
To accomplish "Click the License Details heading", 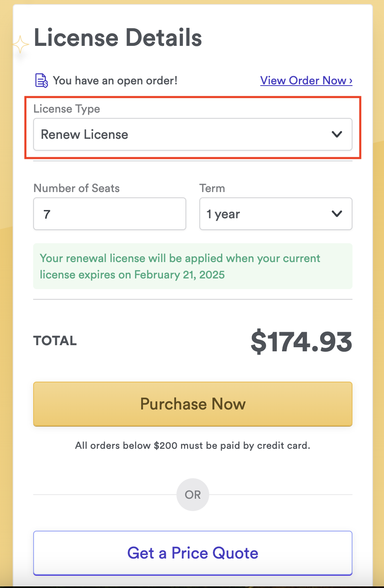I will tap(118, 38).
